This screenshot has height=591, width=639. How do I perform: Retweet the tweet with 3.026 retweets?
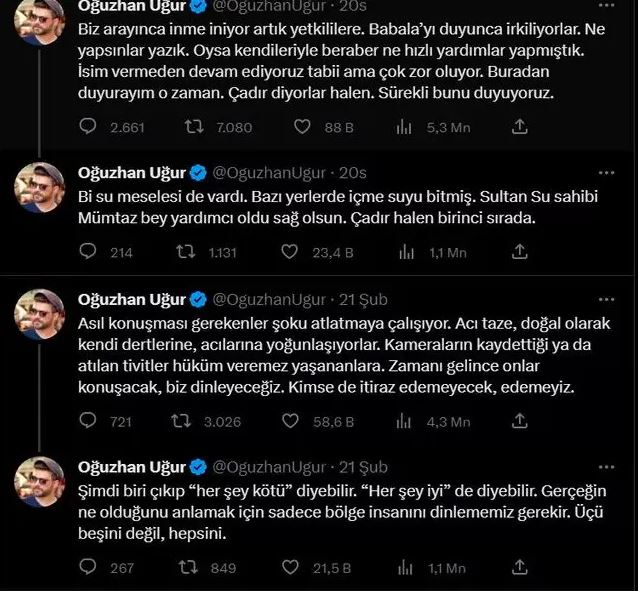[185, 422]
